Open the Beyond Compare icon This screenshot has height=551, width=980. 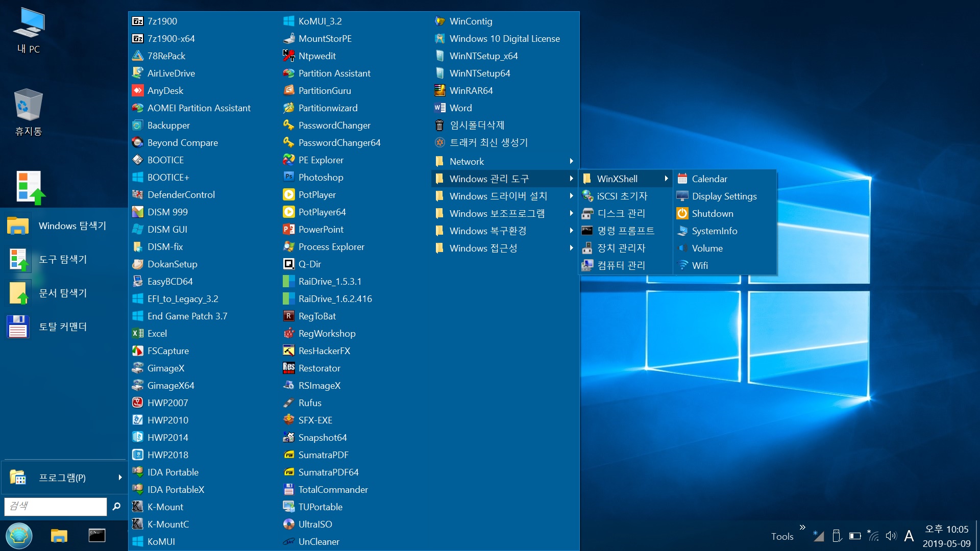point(138,142)
